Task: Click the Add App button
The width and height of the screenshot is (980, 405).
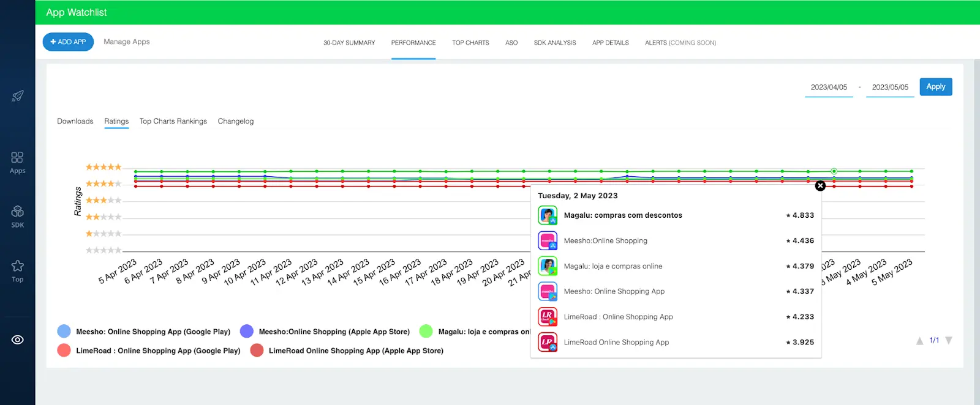Action: pyautogui.click(x=68, y=42)
